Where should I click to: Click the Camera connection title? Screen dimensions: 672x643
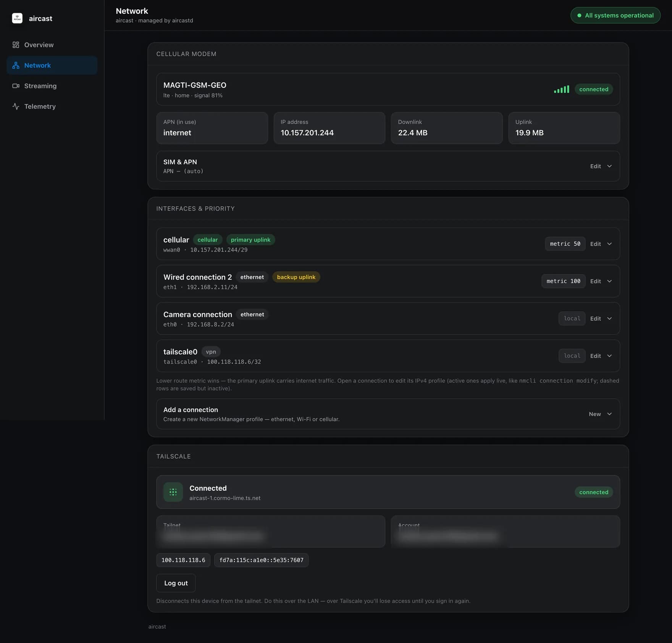(x=198, y=315)
